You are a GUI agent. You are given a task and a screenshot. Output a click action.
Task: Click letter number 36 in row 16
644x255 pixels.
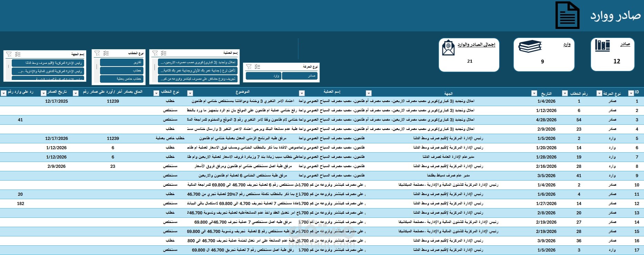(x=579, y=241)
